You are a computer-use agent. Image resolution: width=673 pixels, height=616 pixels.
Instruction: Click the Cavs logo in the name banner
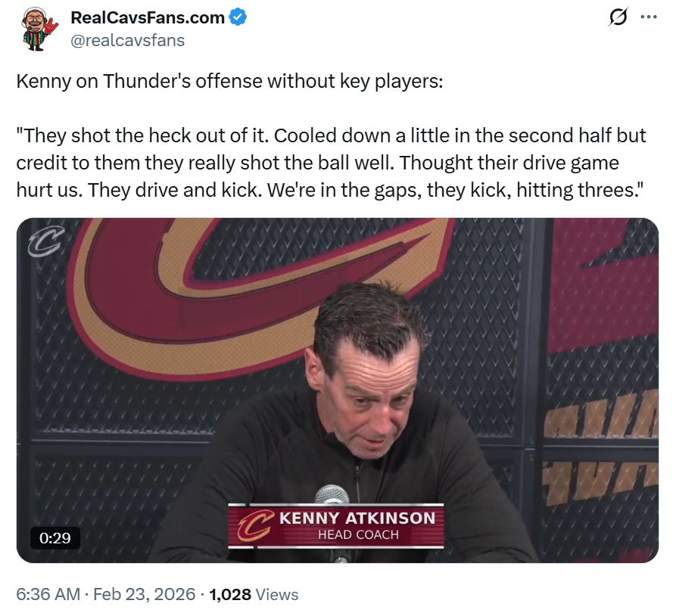pyautogui.click(x=254, y=524)
